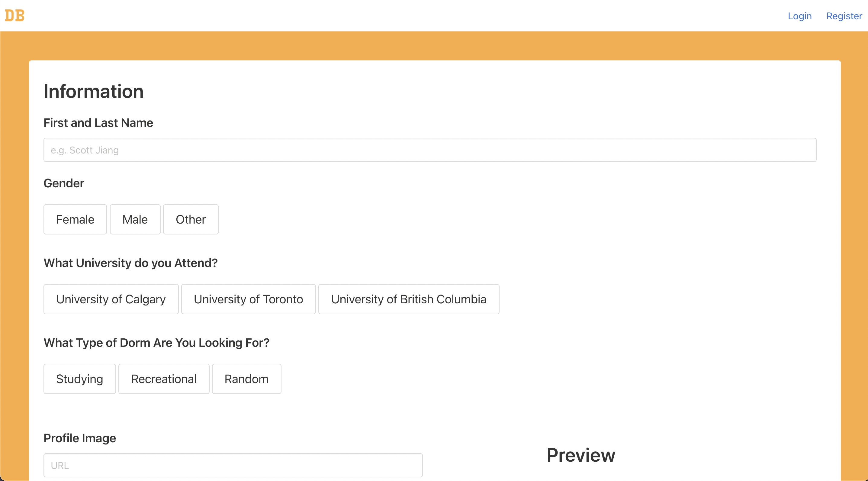868x481 pixels.
Task: Pick University of Calgary
Action: point(111,299)
